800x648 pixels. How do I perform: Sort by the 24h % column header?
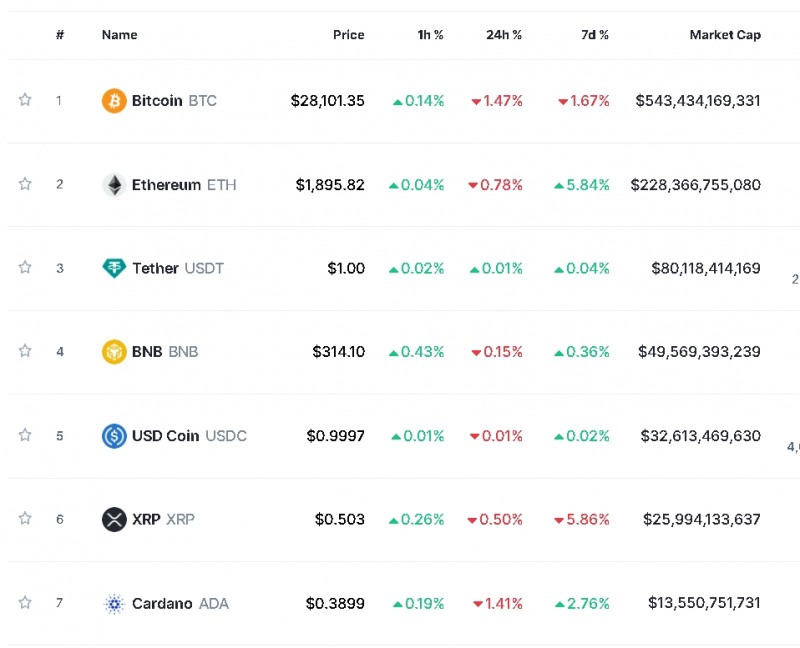[504, 35]
